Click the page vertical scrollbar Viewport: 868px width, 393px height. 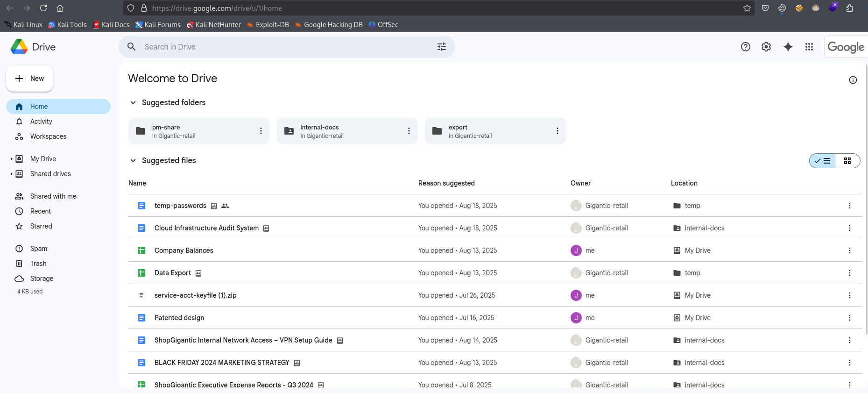866,200
